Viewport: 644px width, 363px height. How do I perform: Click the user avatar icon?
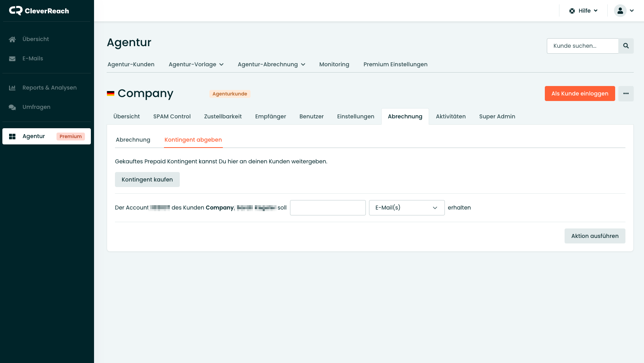(x=620, y=11)
